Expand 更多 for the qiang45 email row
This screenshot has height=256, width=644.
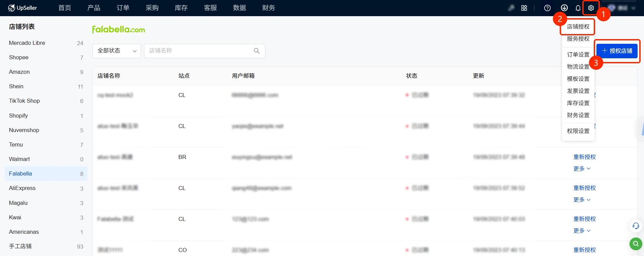[x=582, y=200]
